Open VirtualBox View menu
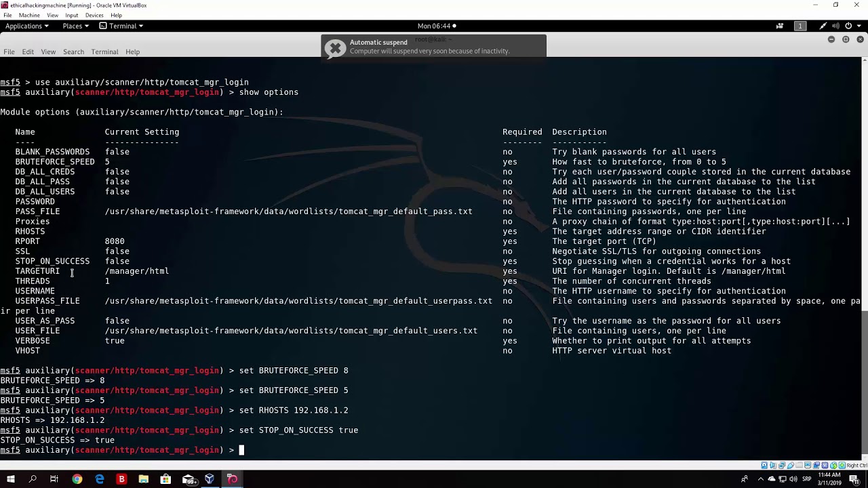 coord(52,15)
